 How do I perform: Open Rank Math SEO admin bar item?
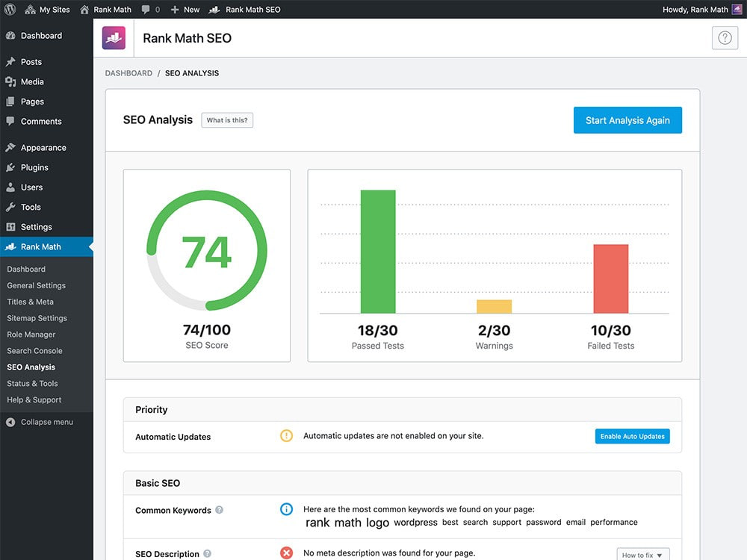[245, 10]
